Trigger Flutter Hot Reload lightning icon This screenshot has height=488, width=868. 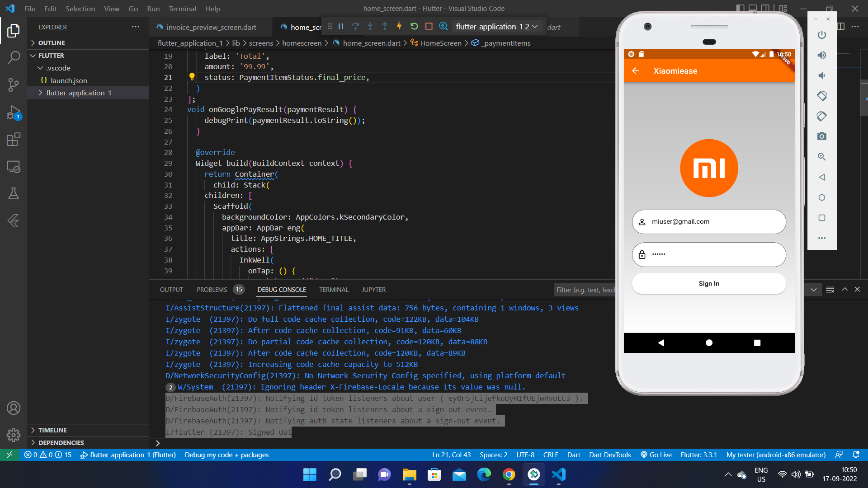(x=399, y=26)
